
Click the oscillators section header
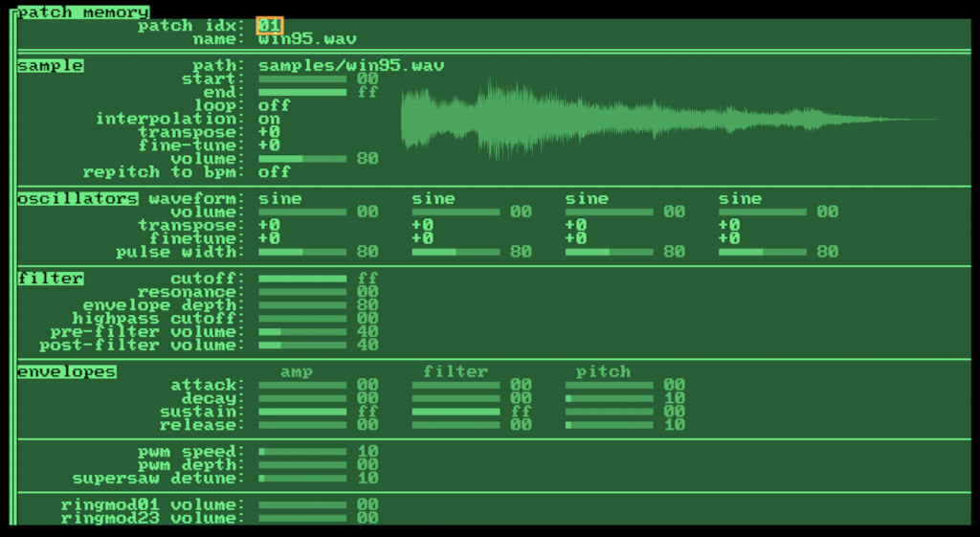tap(78, 199)
